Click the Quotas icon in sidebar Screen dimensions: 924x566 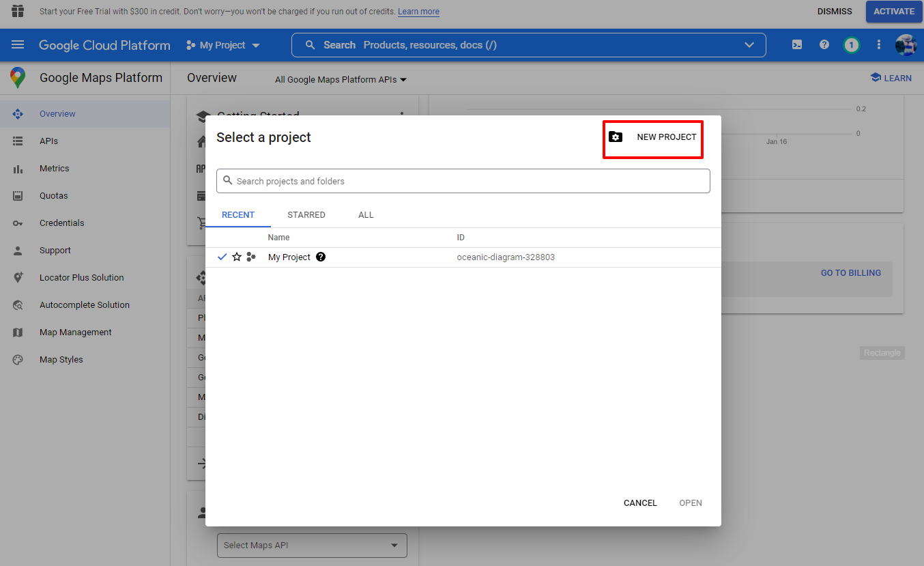tap(18, 196)
